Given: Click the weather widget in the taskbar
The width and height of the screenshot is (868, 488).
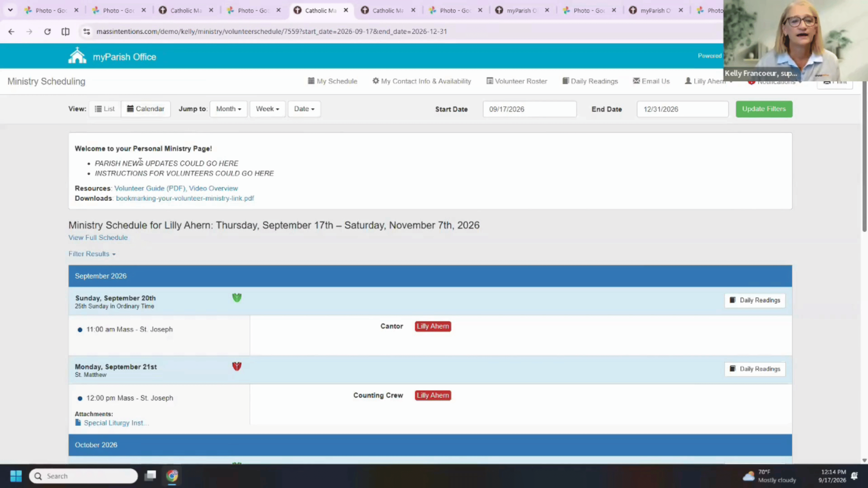Looking at the screenshot, I should click(x=769, y=476).
